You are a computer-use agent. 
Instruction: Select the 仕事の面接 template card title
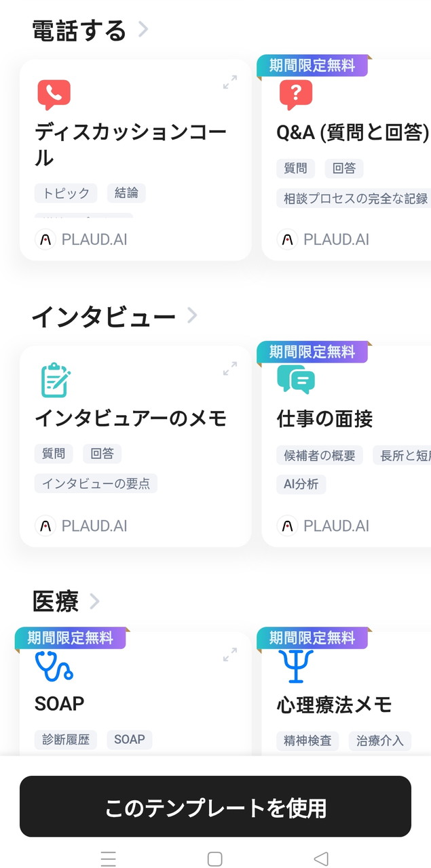pyautogui.click(x=324, y=418)
